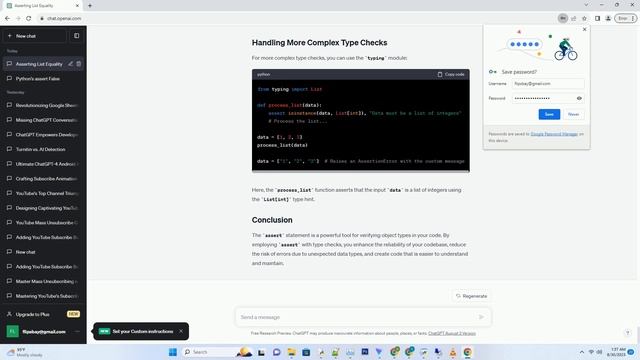The image size is (640, 360).
Task: Close the Asserting List Equality tab
Action: 78,6
